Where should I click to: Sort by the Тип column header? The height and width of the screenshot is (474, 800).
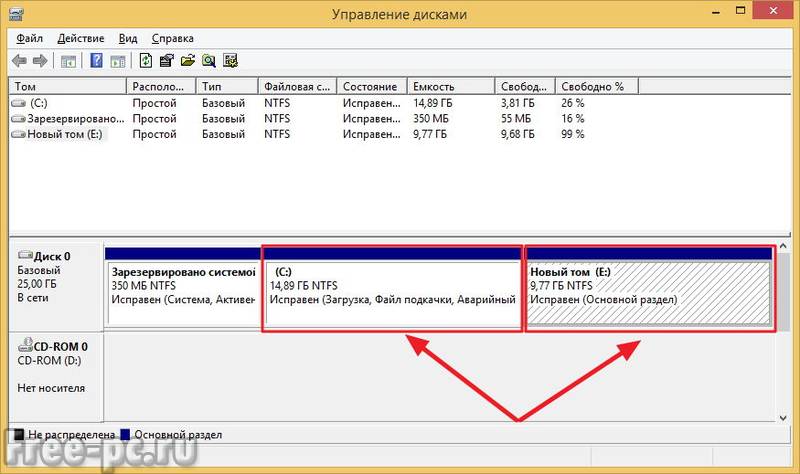[228, 87]
